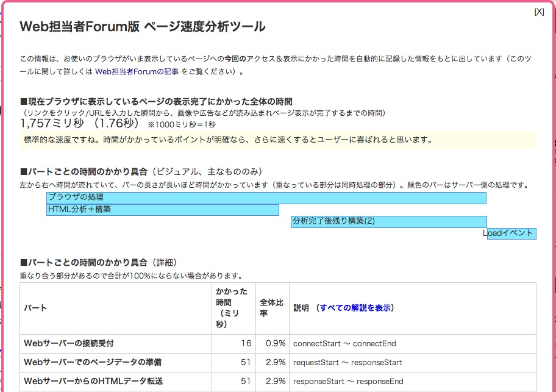Select the Webサーバーでのページデータの準備 row label
The width and height of the screenshot is (556, 392).
click(93, 362)
